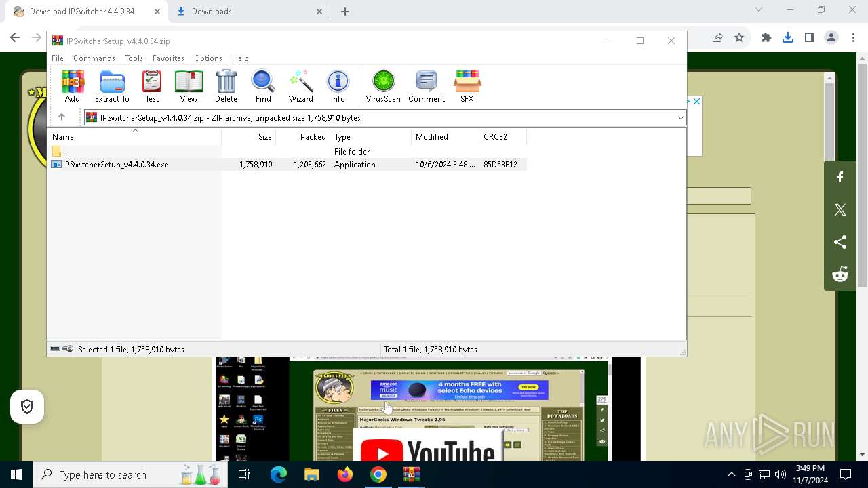Click the browser page scrollbar
This screenshot has height=488, width=868.
(863, 174)
